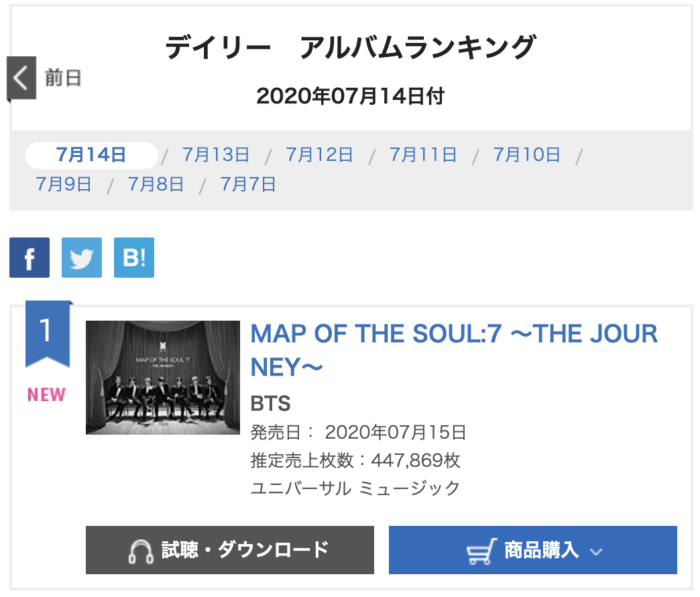Click the previous day arrow icon
The image size is (700, 597).
pyautogui.click(x=21, y=78)
